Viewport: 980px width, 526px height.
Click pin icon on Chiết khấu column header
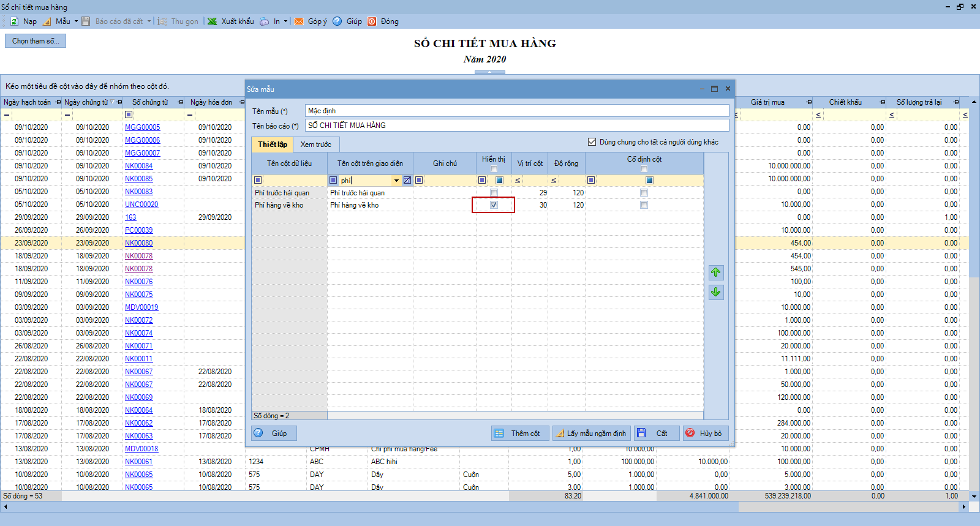pos(883,102)
